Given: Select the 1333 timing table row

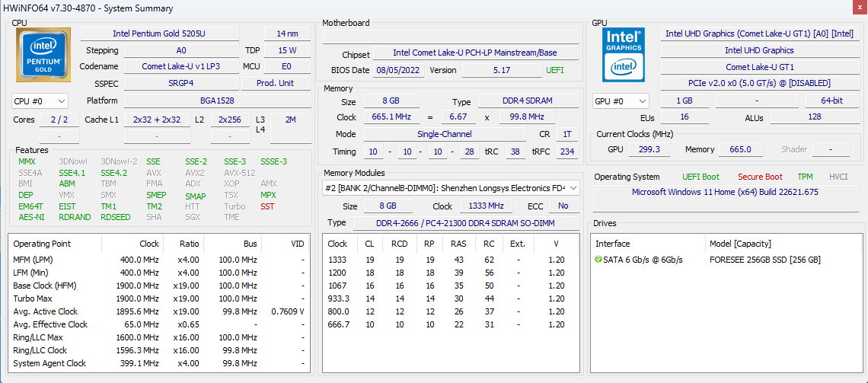Looking at the screenshot, I should click(x=452, y=260).
